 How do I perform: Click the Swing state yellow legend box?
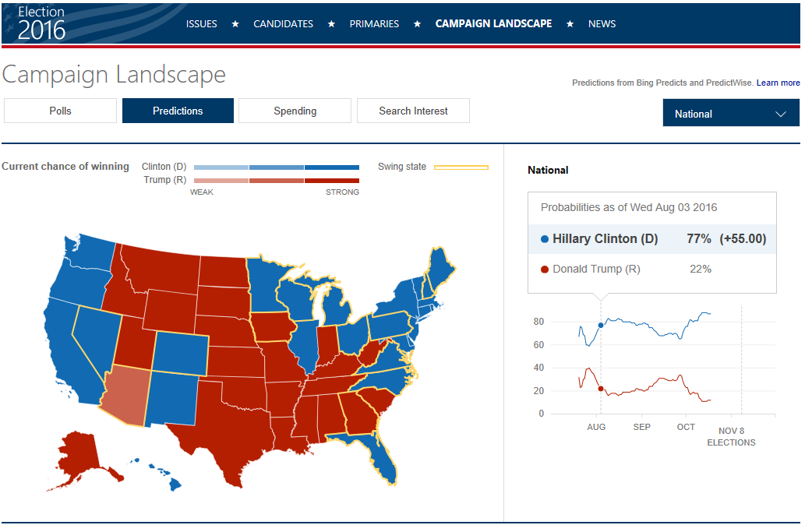[x=461, y=167]
